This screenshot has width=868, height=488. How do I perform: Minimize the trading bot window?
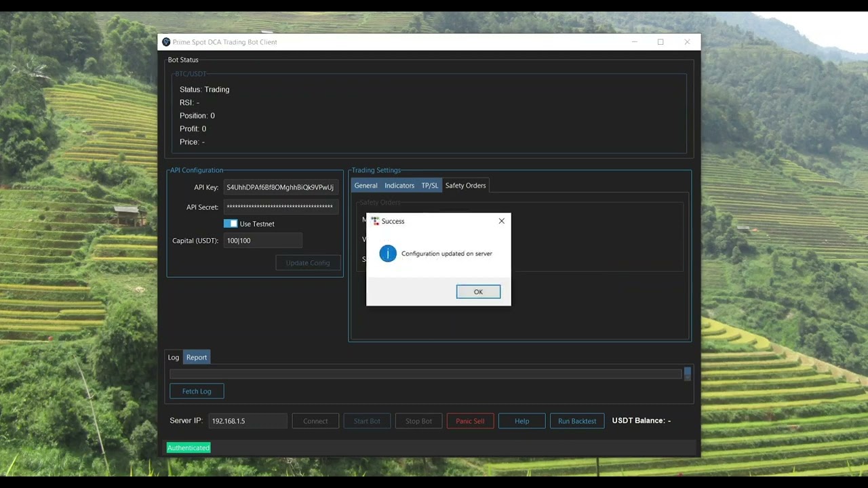tap(635, 42)
